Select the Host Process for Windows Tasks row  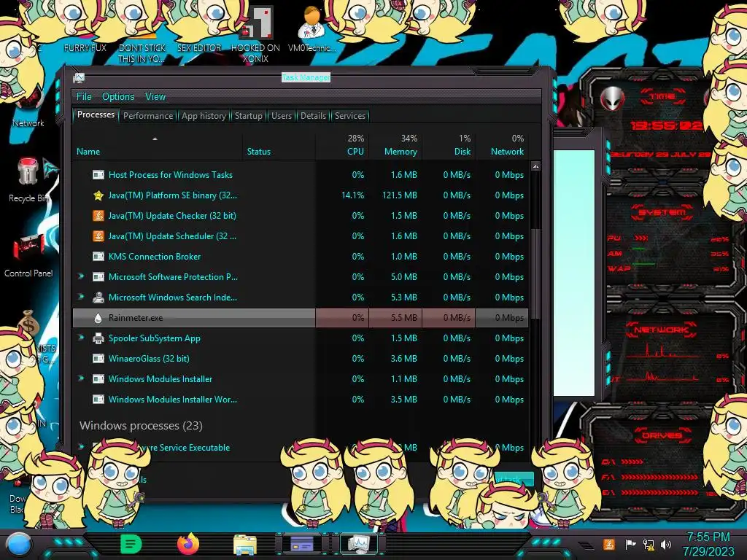[301, 175]
